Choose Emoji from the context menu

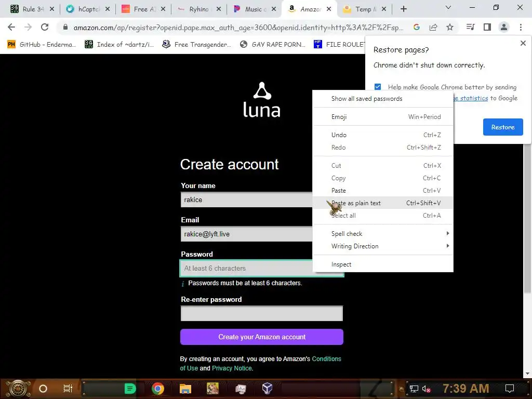tap(383, 117)
